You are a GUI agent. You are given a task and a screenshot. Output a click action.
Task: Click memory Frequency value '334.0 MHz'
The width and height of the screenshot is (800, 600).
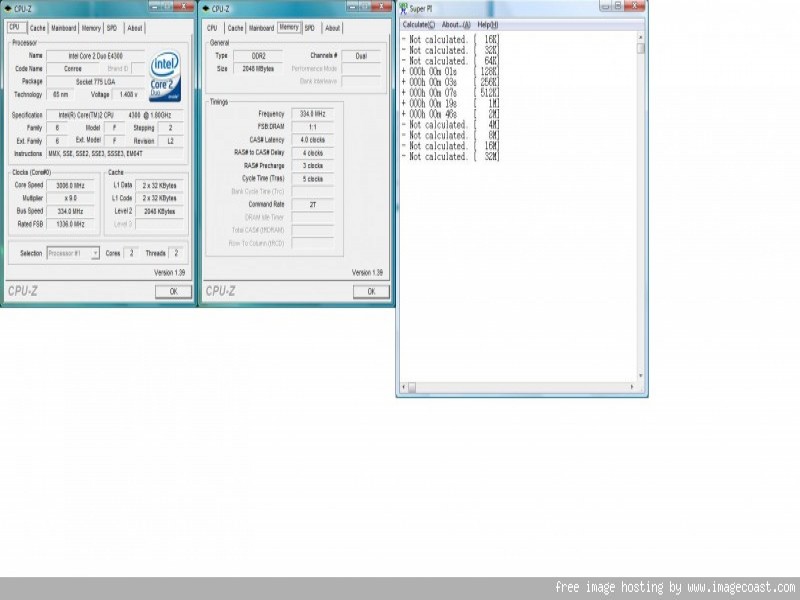(x=313, y=114)
